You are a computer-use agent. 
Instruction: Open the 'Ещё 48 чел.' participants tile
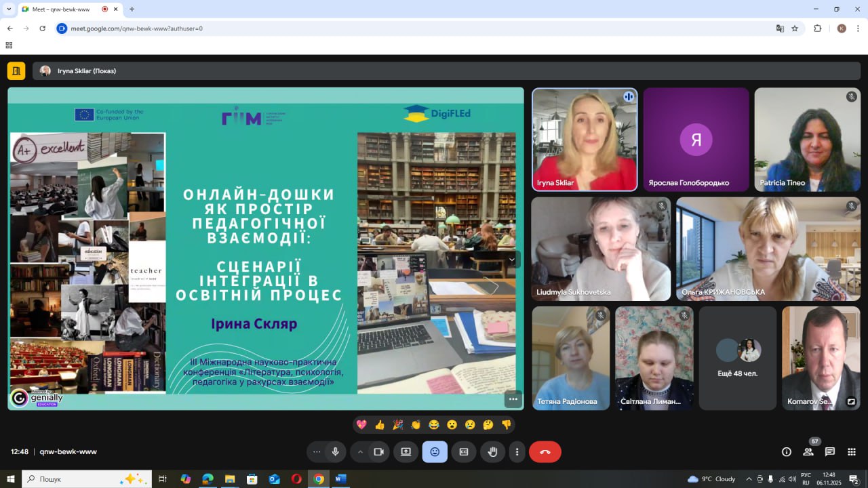[x=737, y=358]
